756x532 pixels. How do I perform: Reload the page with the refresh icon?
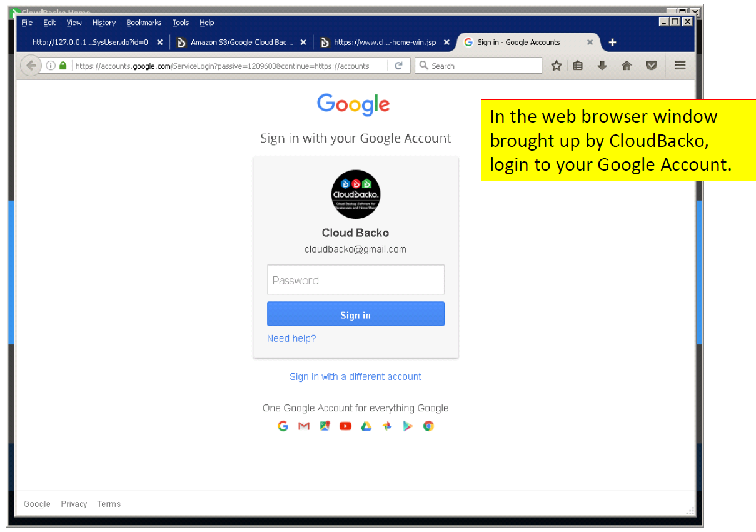pyautogui.click(x=398, y=66)
